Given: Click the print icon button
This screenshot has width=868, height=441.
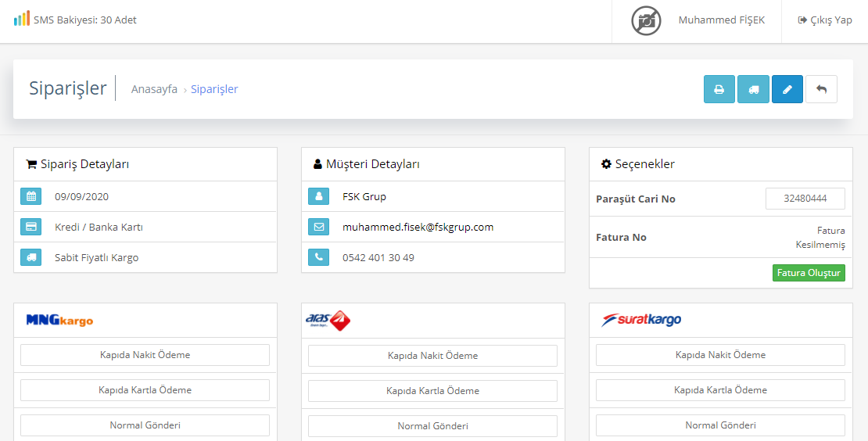Looking at the screenshot, I should click(x=719, y=89).
